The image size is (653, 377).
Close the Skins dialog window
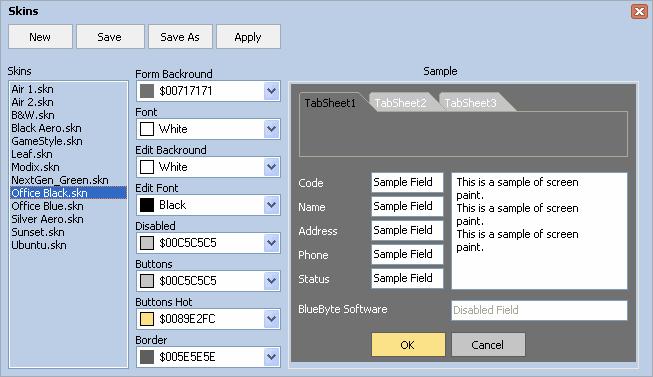[639, 11]
